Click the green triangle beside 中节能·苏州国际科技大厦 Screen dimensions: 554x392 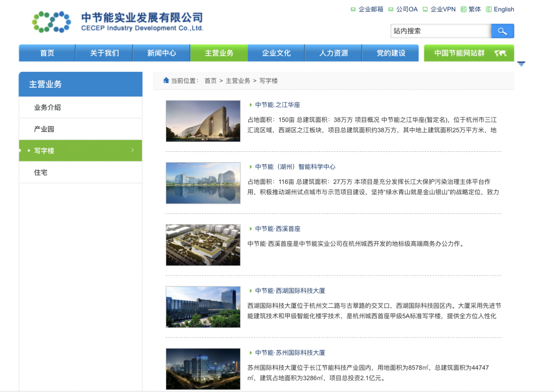250,353
